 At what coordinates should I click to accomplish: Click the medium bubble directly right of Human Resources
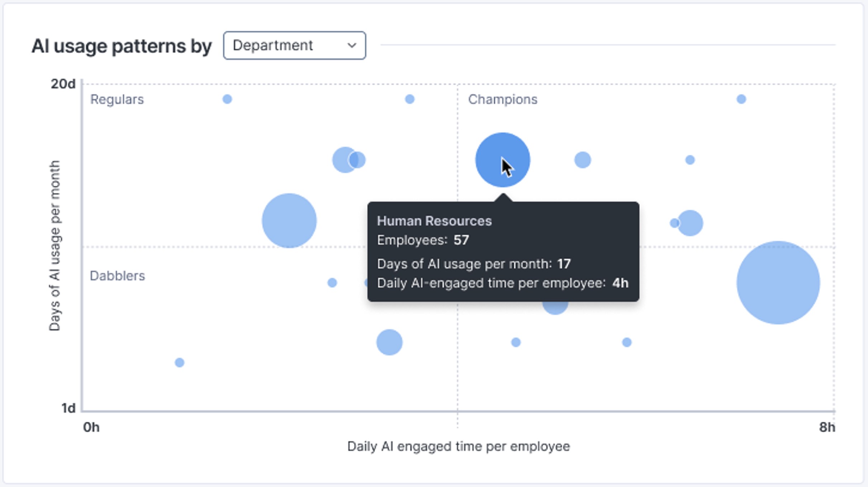582,160
